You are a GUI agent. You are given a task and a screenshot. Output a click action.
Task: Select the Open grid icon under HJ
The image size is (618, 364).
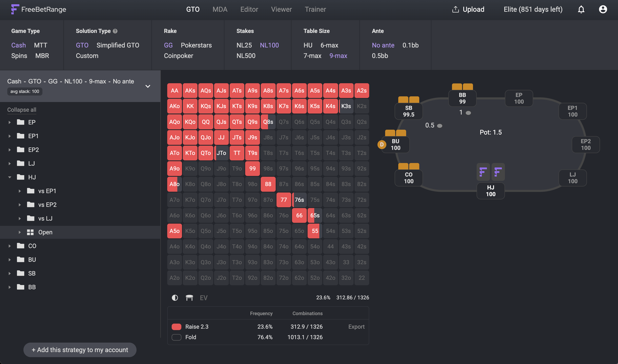[x=30, y=232]
